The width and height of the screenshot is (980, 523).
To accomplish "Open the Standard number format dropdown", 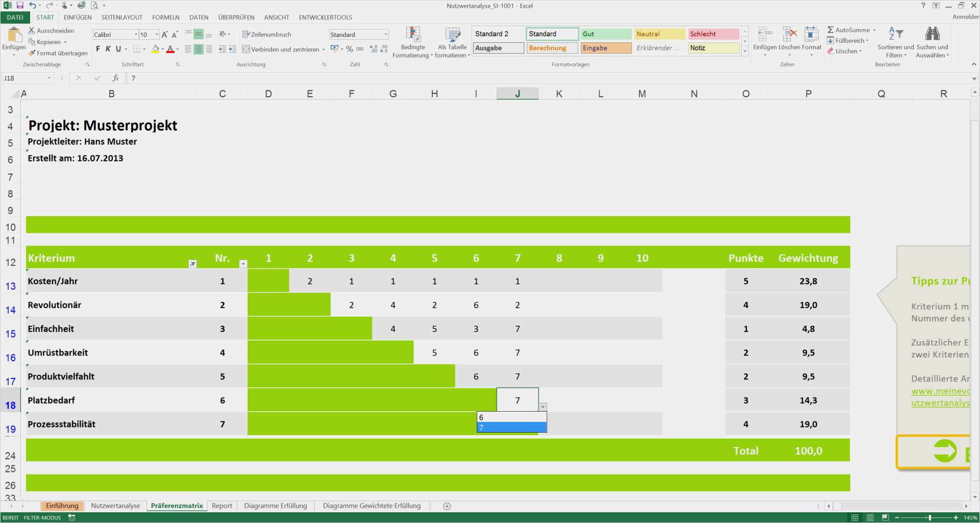I will tap(385, 35).
